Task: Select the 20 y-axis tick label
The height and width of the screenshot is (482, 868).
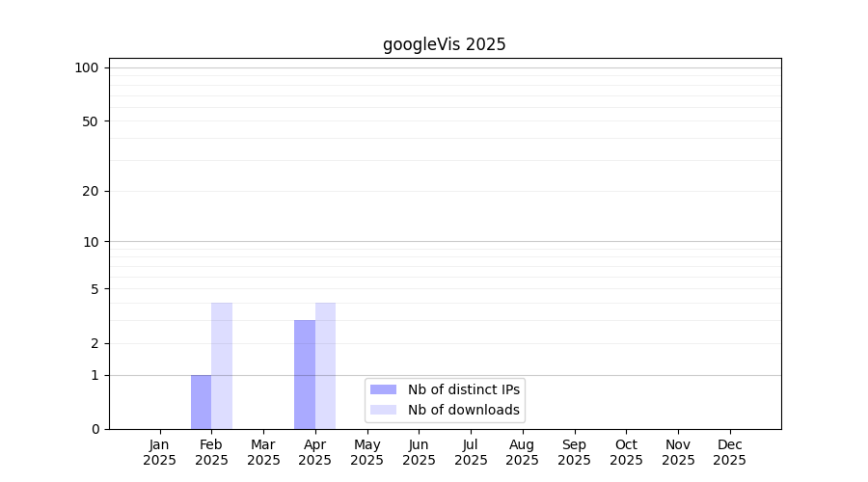Action: point(90,191)
